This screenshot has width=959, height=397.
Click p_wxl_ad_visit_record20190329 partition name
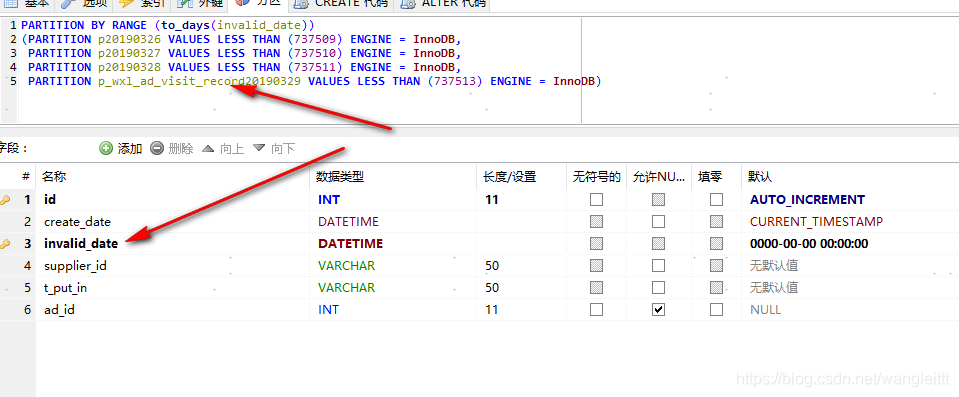(199, 81)
